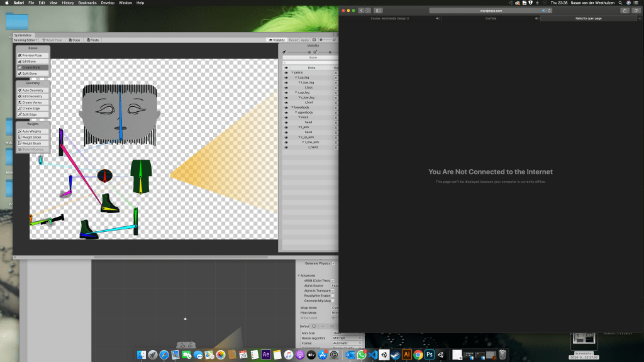Viewport: 644px width, 362px height.
Task: Open the Bookmarks menu in the menu bar
Action: (87, 3)
